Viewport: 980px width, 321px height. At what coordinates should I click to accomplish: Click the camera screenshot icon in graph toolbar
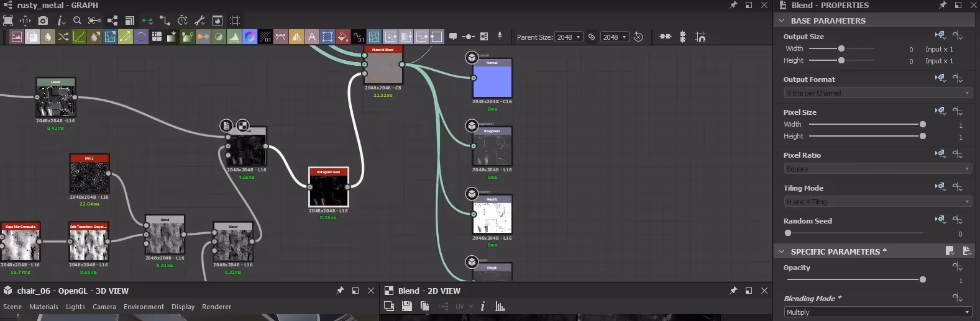(x=43, y=20)
